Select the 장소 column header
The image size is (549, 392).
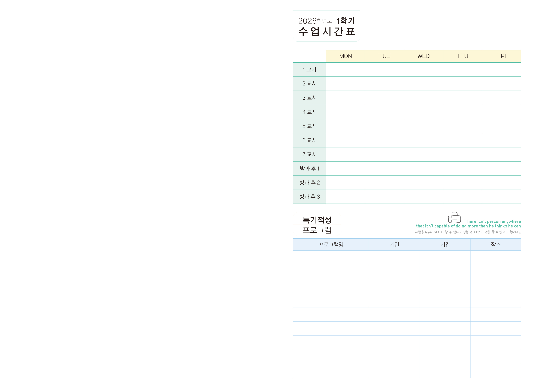(x=495, y=245)
